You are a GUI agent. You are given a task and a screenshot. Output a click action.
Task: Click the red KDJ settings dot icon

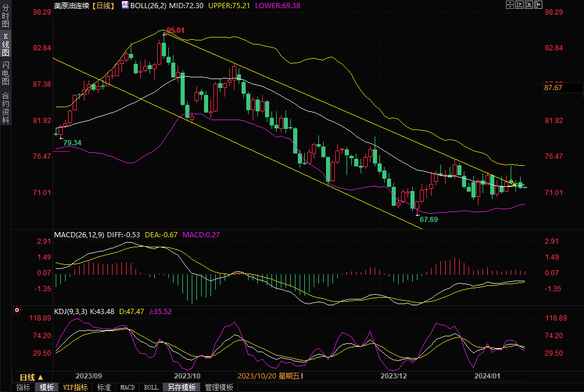tap(17, 310)
